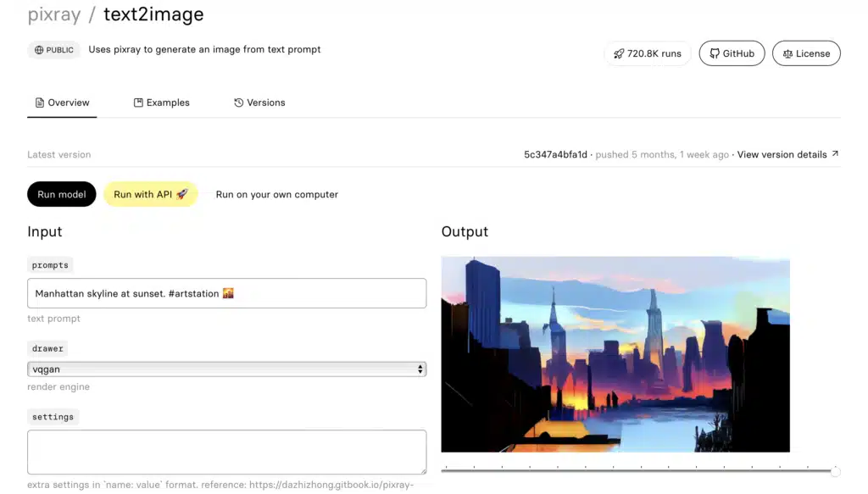
Task: Click the generated Manhattan skyline output image
Action: [615, 354]
